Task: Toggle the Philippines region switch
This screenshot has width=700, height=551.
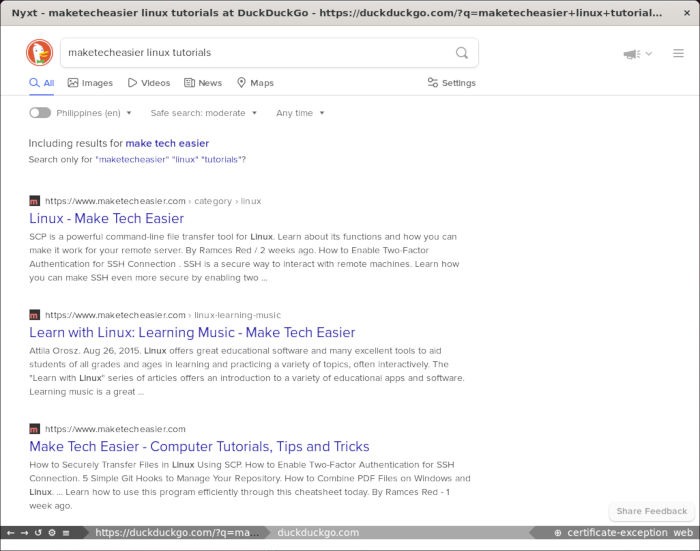Action: pos(40,113)
